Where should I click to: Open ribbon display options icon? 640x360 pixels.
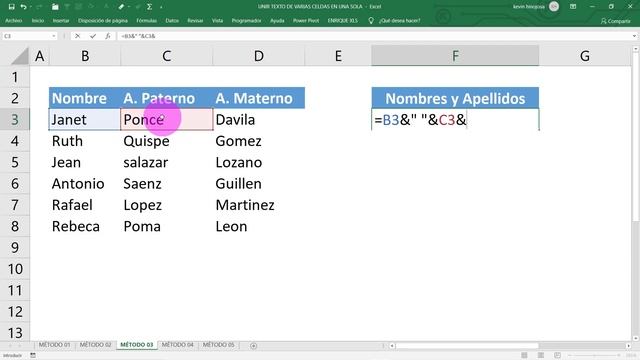[573, 7]
